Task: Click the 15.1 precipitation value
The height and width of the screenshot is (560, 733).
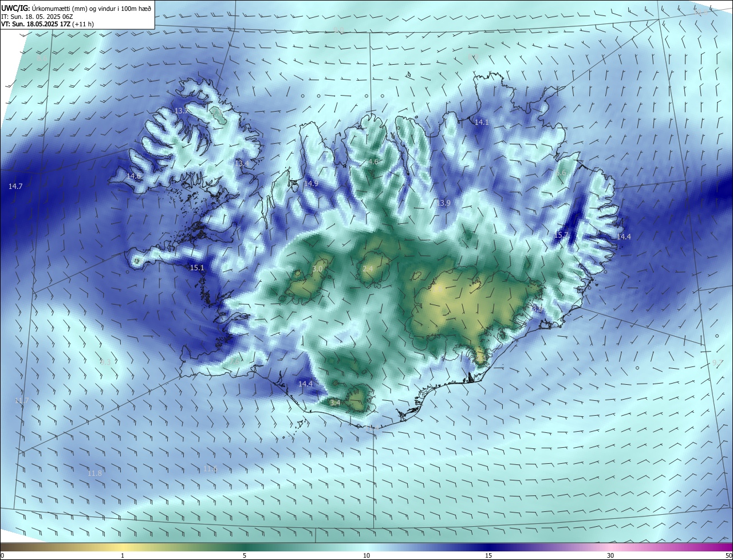Action: (197, 268)
